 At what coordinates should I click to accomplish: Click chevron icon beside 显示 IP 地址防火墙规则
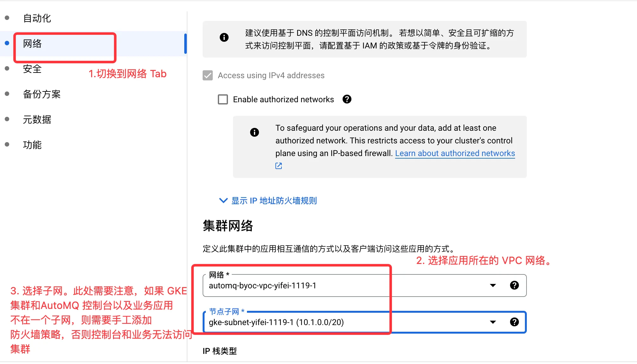223,201
